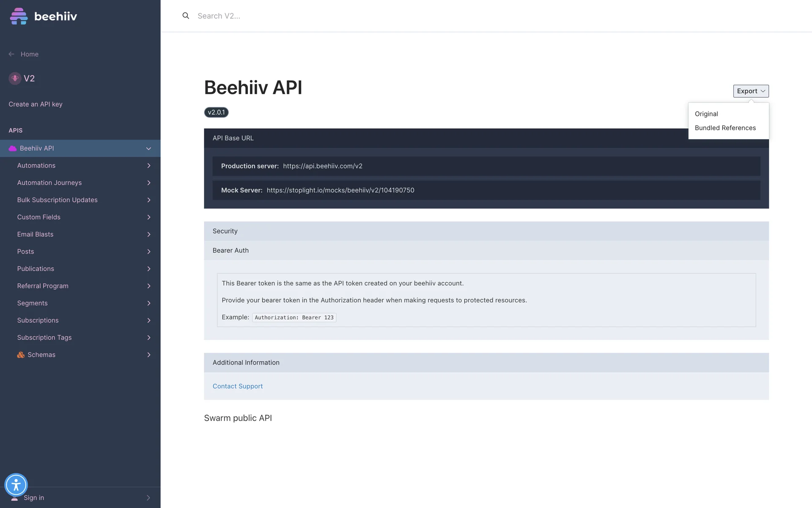This screenshot has height=508, width=812.
Task: Open the Email Blasts tree item
Action: 35,234
